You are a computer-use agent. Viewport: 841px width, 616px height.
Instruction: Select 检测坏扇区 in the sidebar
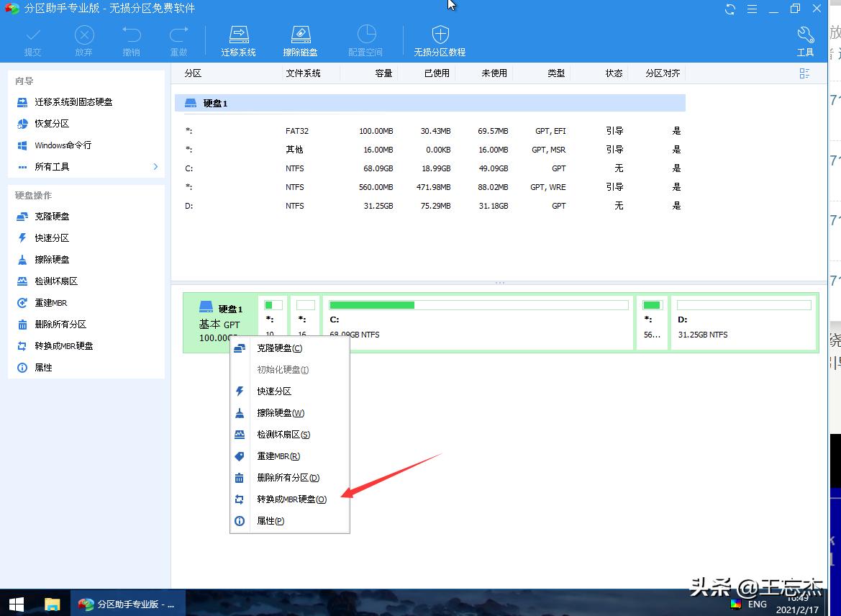tap(55, 281)
